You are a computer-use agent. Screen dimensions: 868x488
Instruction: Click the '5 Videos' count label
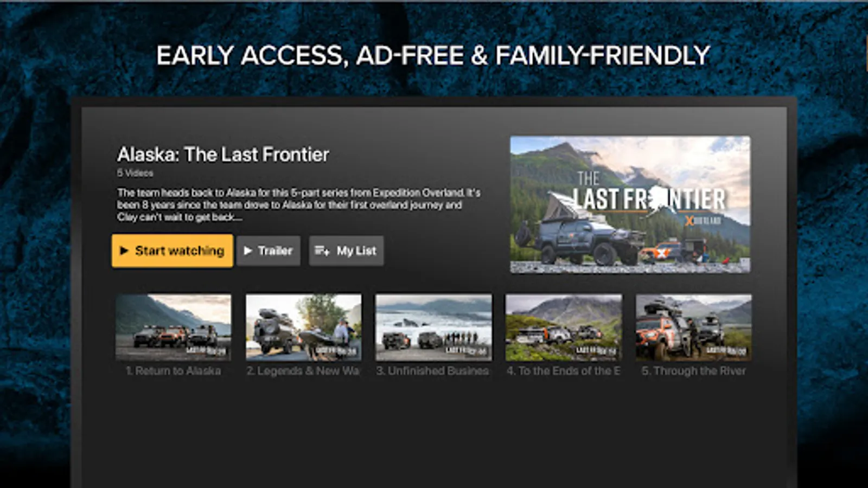coord(135,173)
